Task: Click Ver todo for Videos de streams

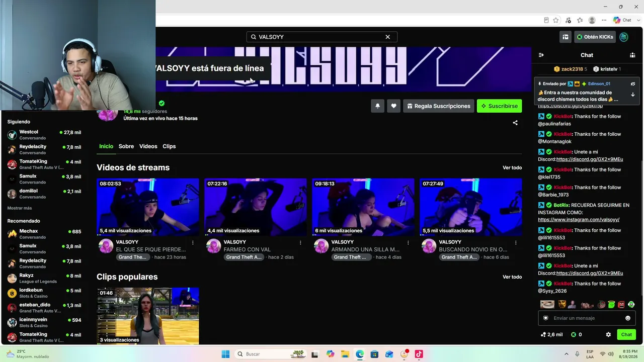Action: [512, 167]
